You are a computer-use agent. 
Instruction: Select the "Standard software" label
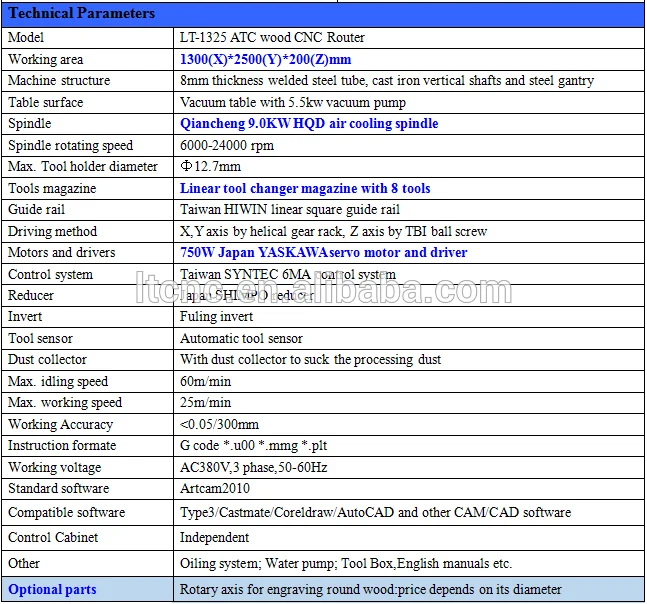tap(59, 488)
